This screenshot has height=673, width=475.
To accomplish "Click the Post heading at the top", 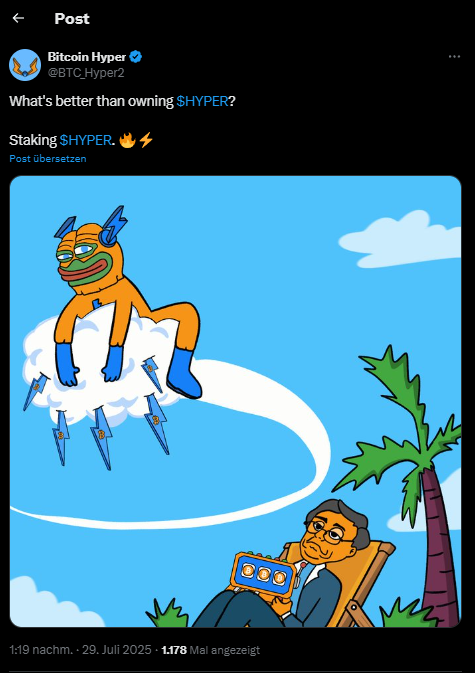I will pos(72,18).
